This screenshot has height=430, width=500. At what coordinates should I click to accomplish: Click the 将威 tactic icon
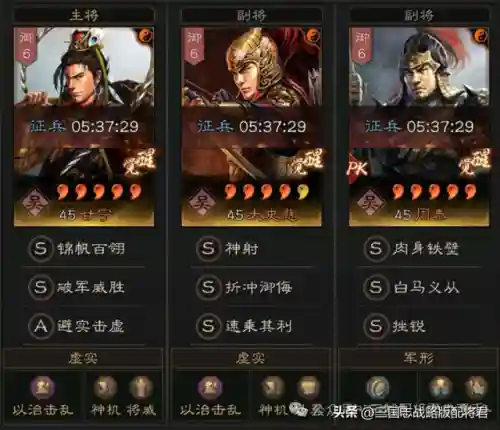141,388
